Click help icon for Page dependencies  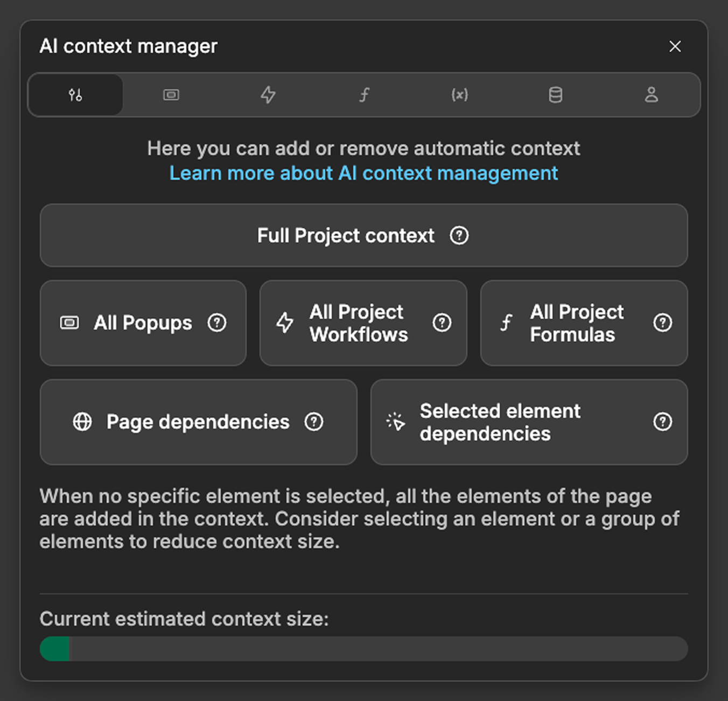tap(314, 422)
